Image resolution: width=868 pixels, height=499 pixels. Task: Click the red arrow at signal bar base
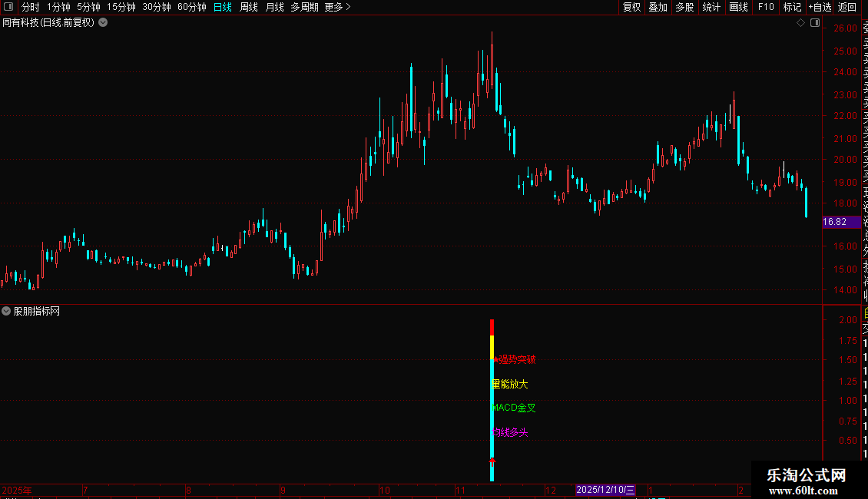[492, 461]
